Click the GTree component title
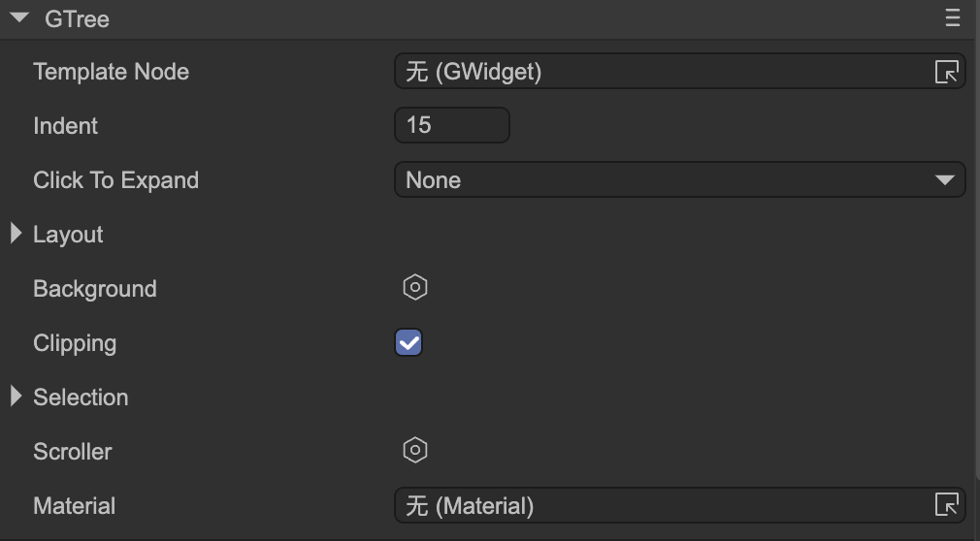This screenshot has height=541, width=980. point(77,18)
